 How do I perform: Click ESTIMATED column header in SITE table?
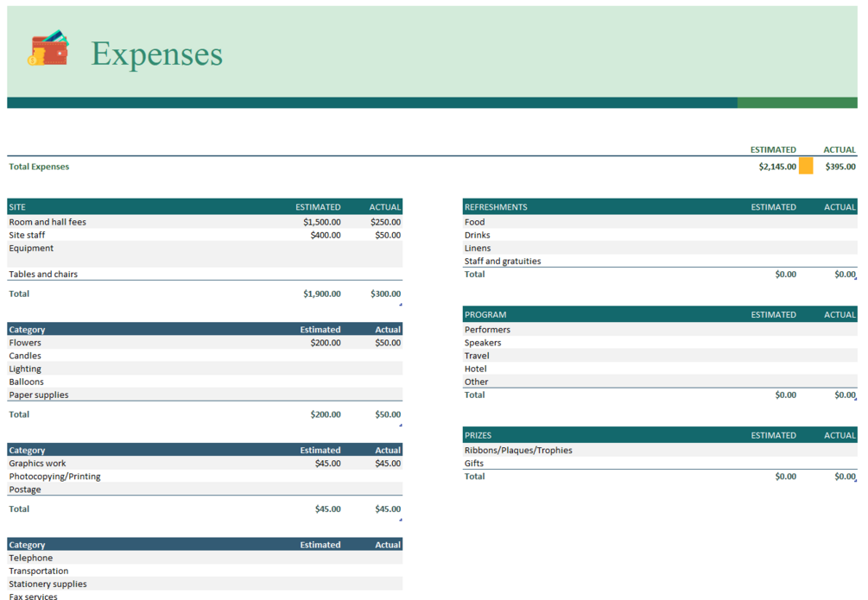click(x=318, y=207)
